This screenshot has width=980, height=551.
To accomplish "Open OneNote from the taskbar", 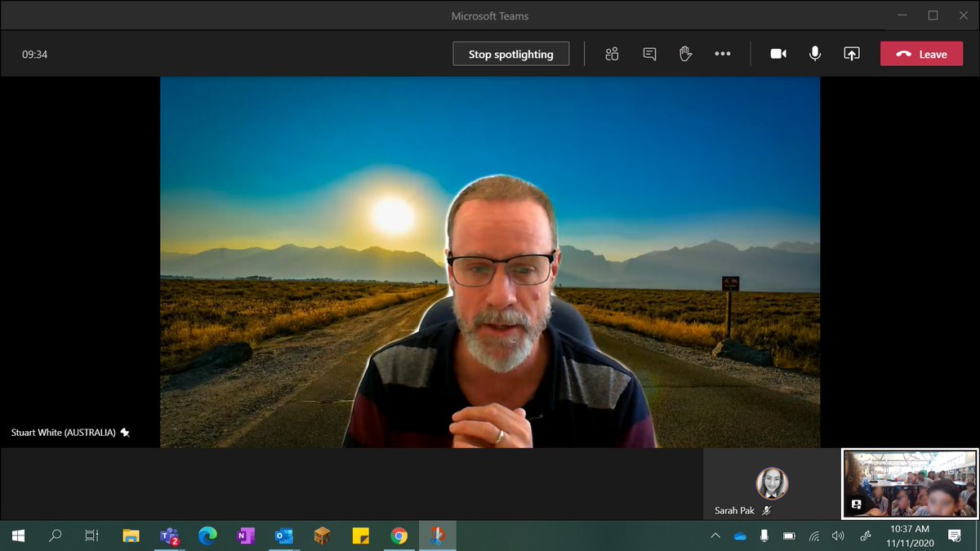I will point(245,535).
